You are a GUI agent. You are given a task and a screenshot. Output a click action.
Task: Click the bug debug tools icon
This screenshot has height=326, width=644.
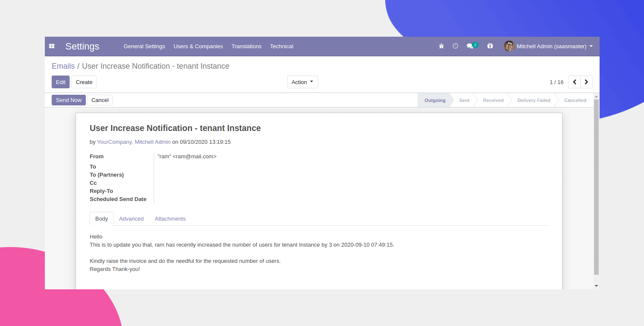coord(442,46)
